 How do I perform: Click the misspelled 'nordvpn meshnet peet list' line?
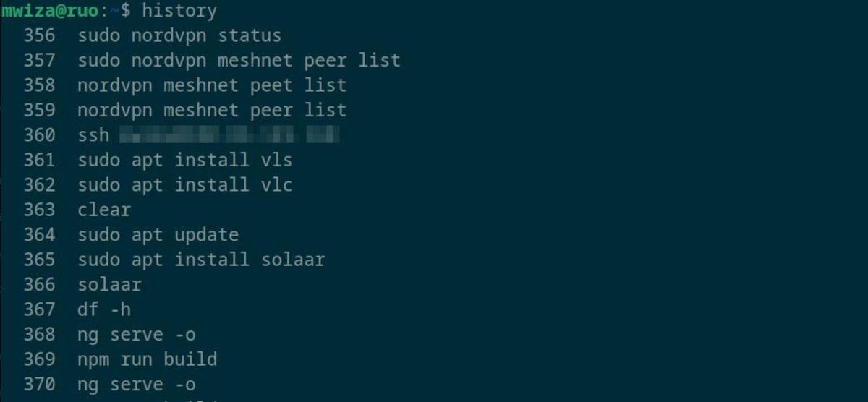click(x=212, y=85)
